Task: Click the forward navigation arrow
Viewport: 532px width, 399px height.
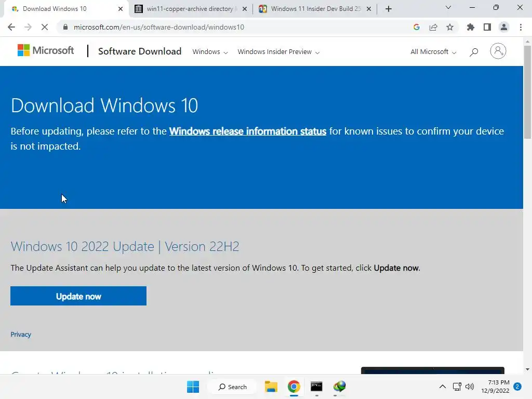Action: tap(28, 27)
